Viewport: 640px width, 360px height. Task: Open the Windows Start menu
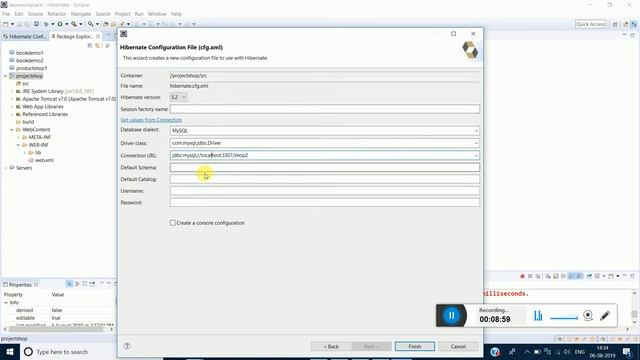click(10, 351)
